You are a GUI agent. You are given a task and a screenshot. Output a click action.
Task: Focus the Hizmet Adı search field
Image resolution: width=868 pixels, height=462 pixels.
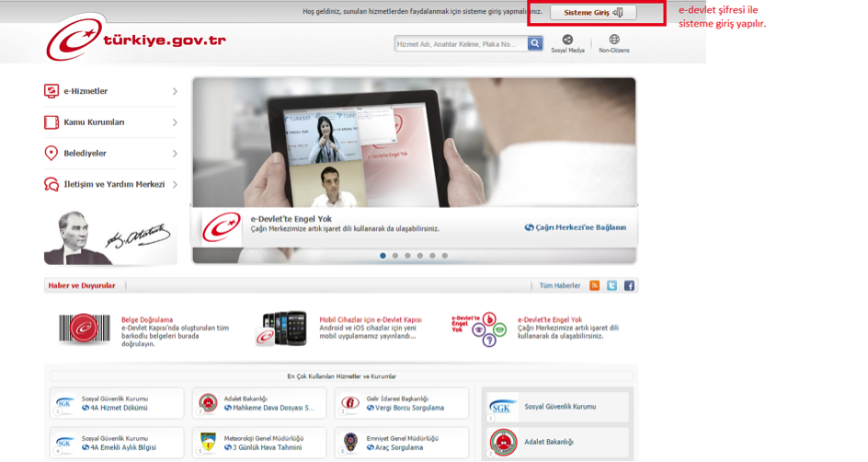(x=461, y=44)
